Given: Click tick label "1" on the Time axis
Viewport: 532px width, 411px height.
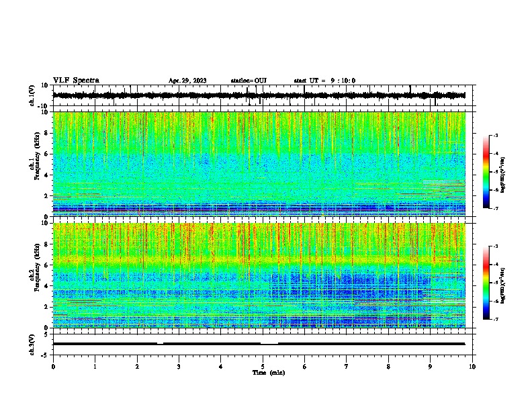Looking at the screenshot, I should (95, 367).
